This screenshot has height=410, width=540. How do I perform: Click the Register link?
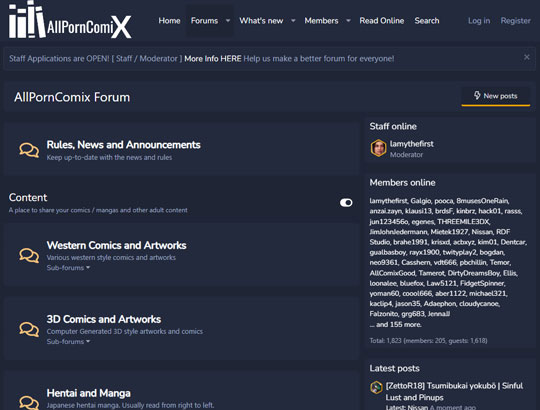tap(516, 21)
